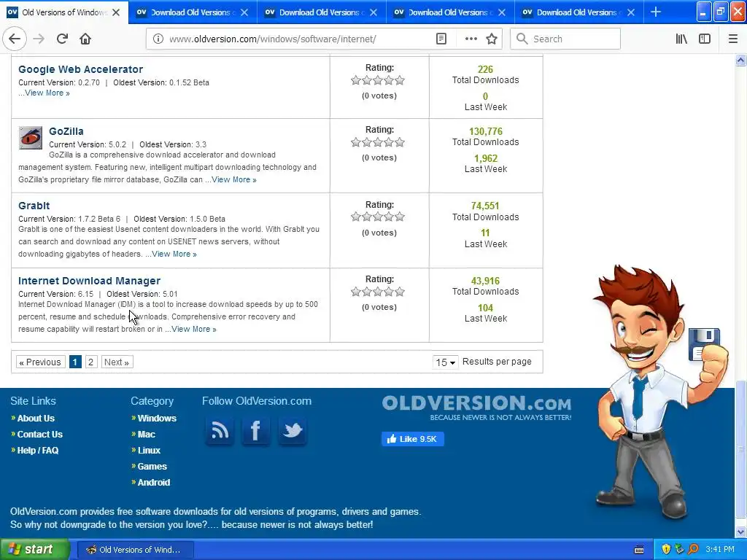
Task: Open the GrabIt title link
Action: point(34,206)
